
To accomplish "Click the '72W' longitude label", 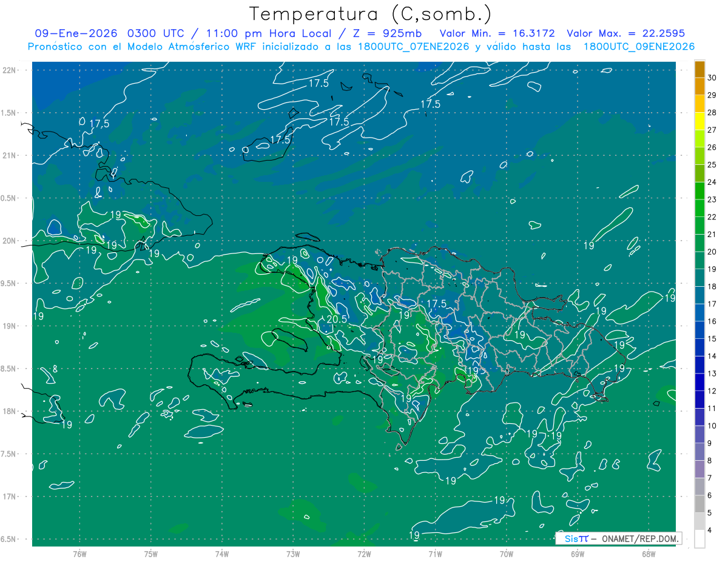I will 364,554.
